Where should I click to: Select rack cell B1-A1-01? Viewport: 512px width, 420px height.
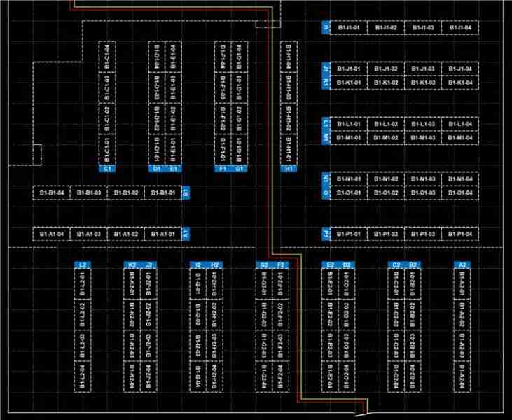pyautogui.click(x=163, y=234)
